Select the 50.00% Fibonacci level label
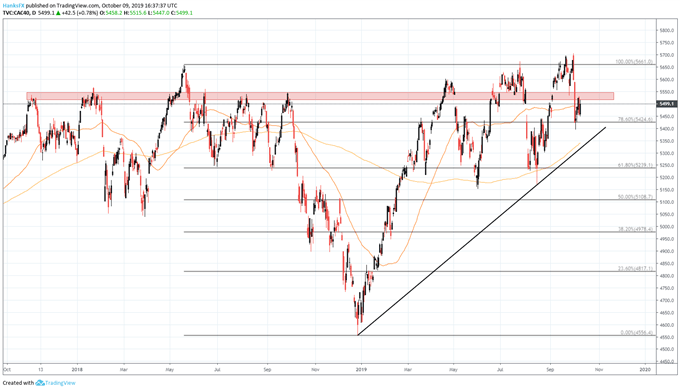This screenshot has height=390, width=680. pyautogui.click(x=635, y=197)
